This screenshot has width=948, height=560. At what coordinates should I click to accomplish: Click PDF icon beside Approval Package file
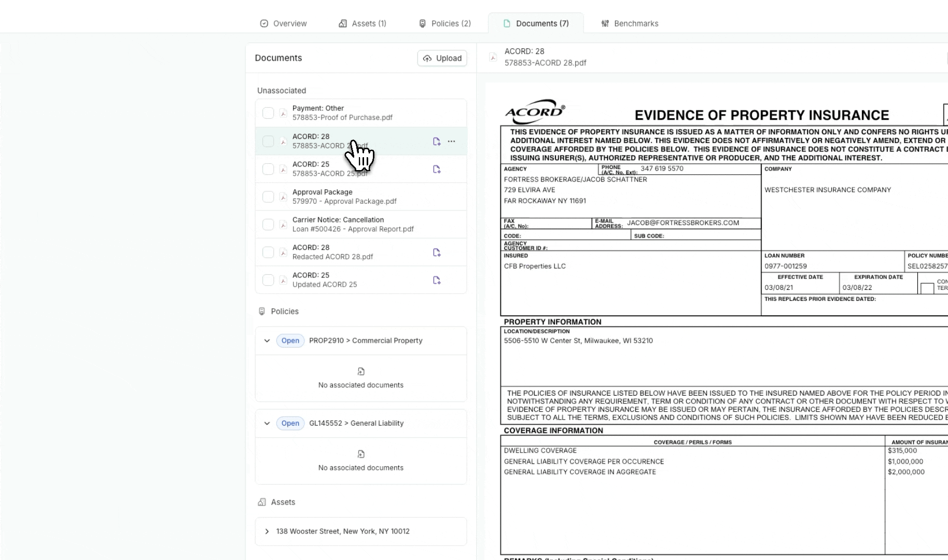pos(283,197)
